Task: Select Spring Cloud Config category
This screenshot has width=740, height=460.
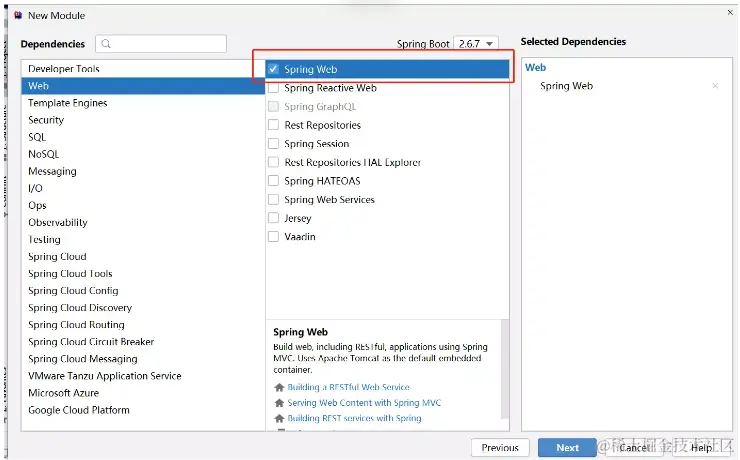Action: (143, 291)
